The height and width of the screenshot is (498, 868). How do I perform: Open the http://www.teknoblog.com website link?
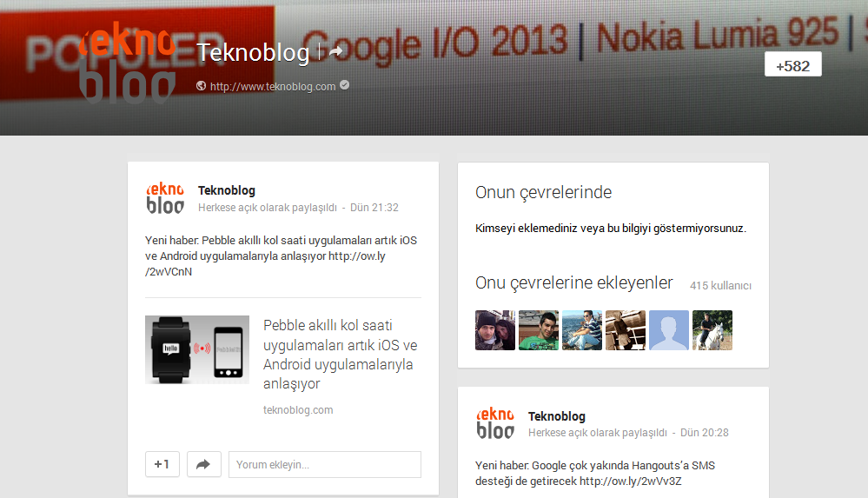click(273, 86)
